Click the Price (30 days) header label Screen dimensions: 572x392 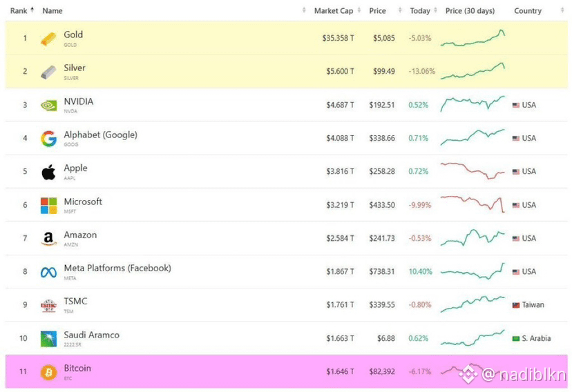point(470,11)
